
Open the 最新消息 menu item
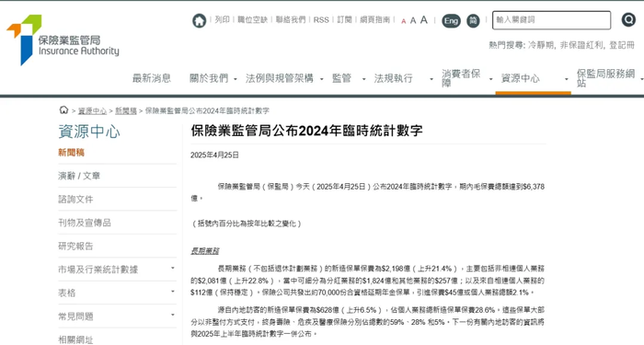pos(152,78)
